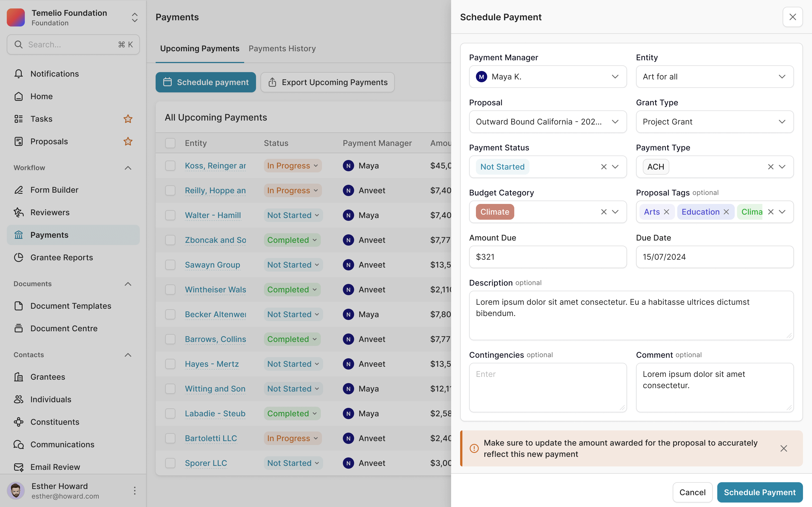Remove the Arts tag with its X icon

pyautogui.click(x=667, y=212)
